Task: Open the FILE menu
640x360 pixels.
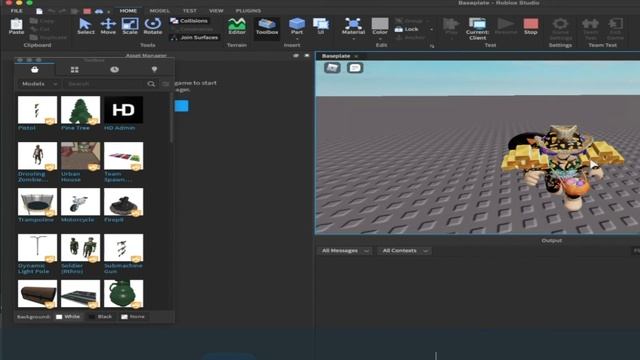Action: (17, 11)
